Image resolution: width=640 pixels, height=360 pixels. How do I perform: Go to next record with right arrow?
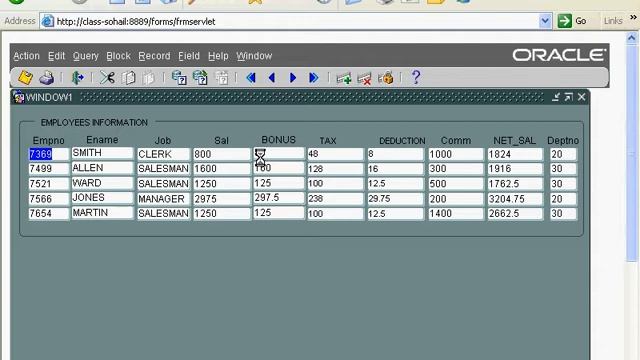pyautogui.click(x=293, y=78)
